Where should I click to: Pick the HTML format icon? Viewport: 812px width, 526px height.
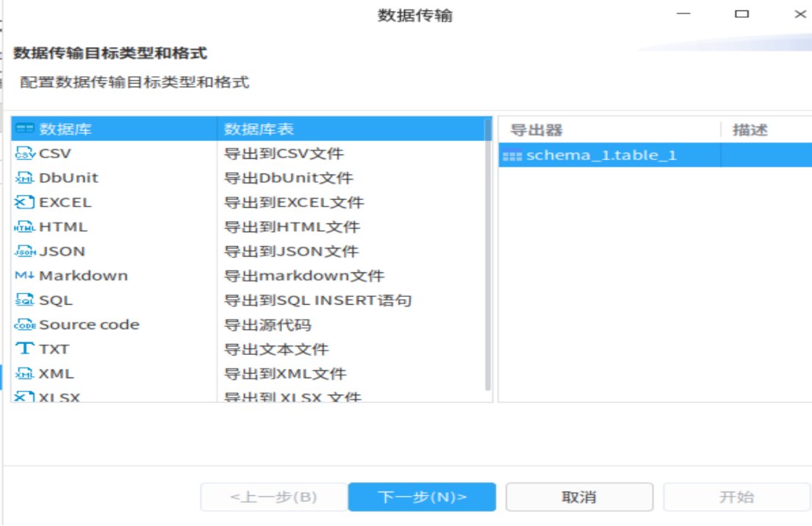(25, 227)
